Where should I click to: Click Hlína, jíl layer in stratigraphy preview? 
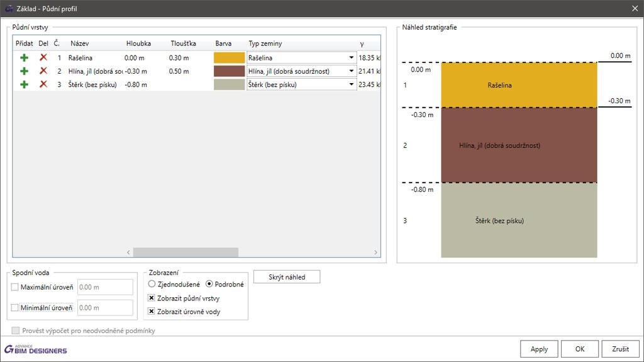coord(519,145)
